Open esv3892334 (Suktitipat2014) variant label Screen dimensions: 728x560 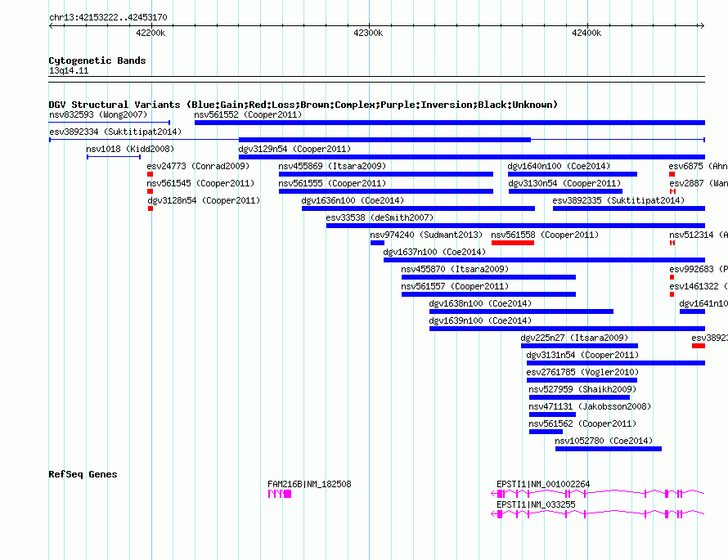(x=115, y=132)
